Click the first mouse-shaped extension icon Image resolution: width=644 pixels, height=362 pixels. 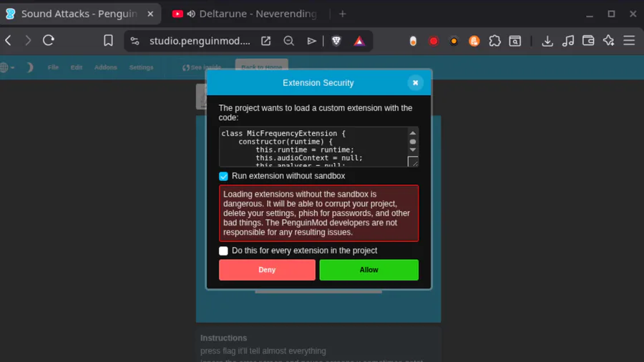(x=413, y=41)
